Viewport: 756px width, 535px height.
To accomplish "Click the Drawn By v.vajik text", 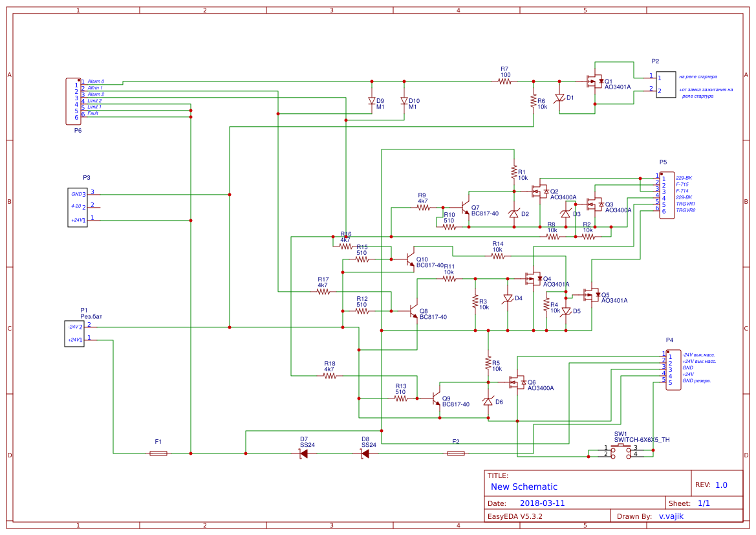I will click(x=650, y=516).
